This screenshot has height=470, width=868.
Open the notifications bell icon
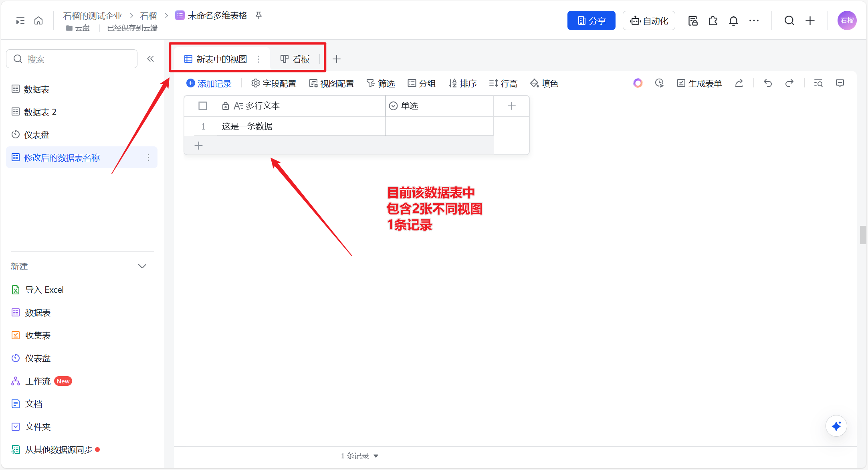tap(733, 21)
